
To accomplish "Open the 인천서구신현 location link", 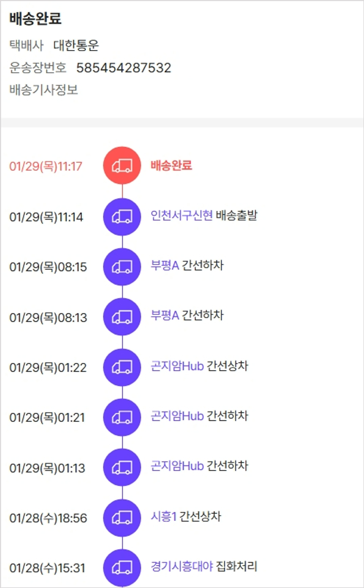I will point(182,215).
